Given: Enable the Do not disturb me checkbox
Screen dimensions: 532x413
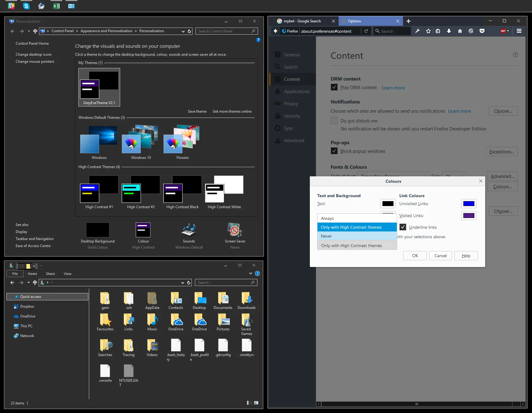Looking at the screenshot, I should (x=334, y=121).
